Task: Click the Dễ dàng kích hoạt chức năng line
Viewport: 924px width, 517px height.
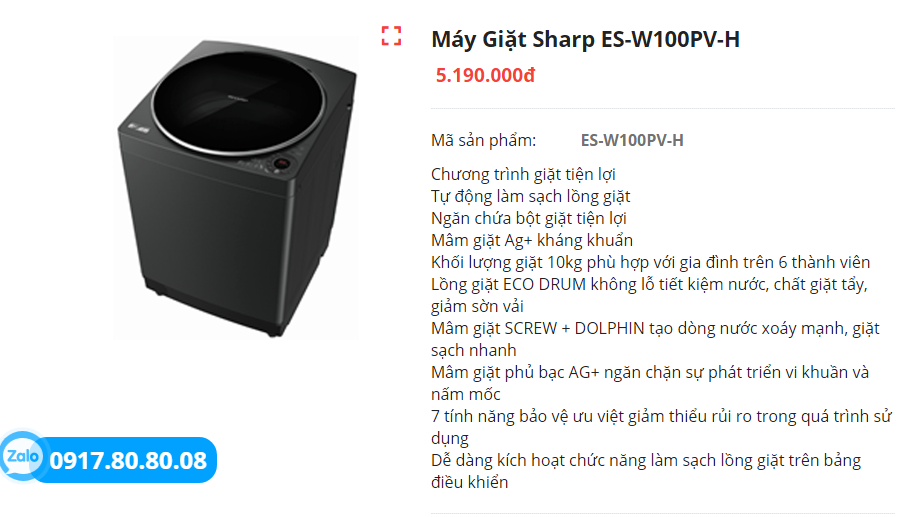Action: point(646,471)
